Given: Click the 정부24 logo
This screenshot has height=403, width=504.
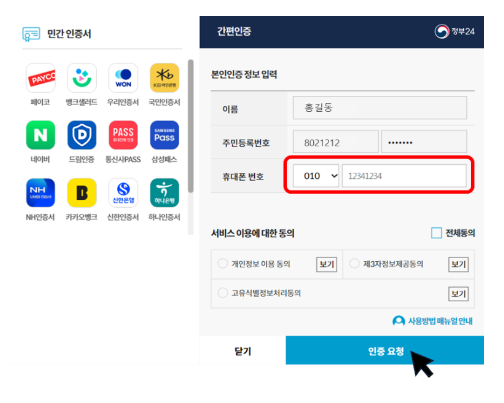Looking at the screenshot, I should 455,32.
